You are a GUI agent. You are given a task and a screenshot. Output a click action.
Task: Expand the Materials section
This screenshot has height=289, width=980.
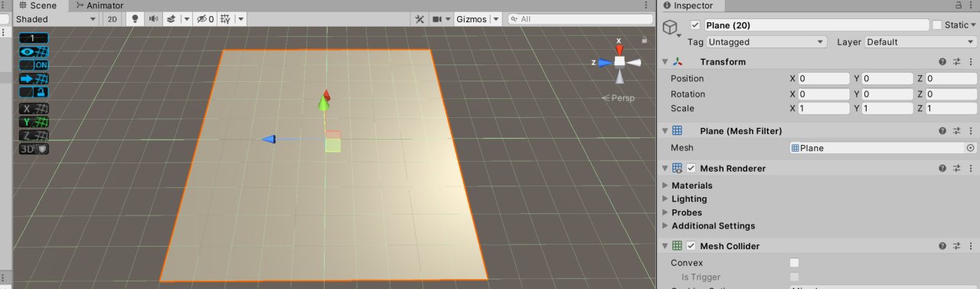(665, 186)
